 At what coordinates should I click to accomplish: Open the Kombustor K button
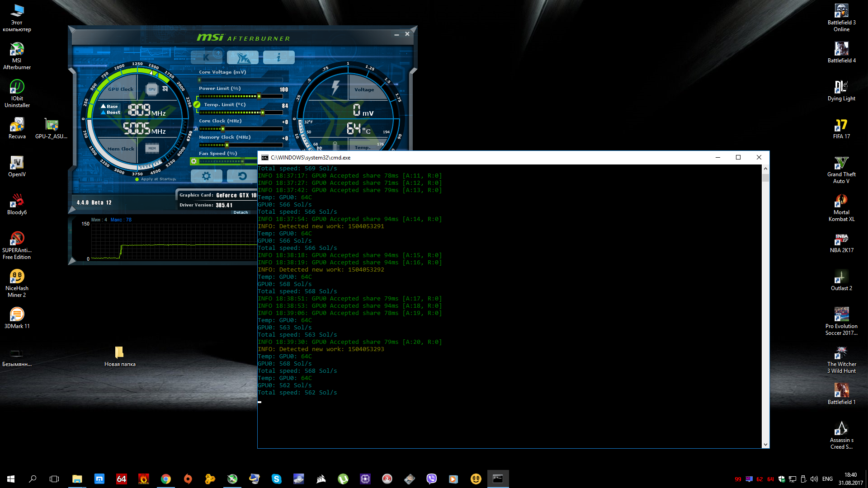(x=206, y=57)
